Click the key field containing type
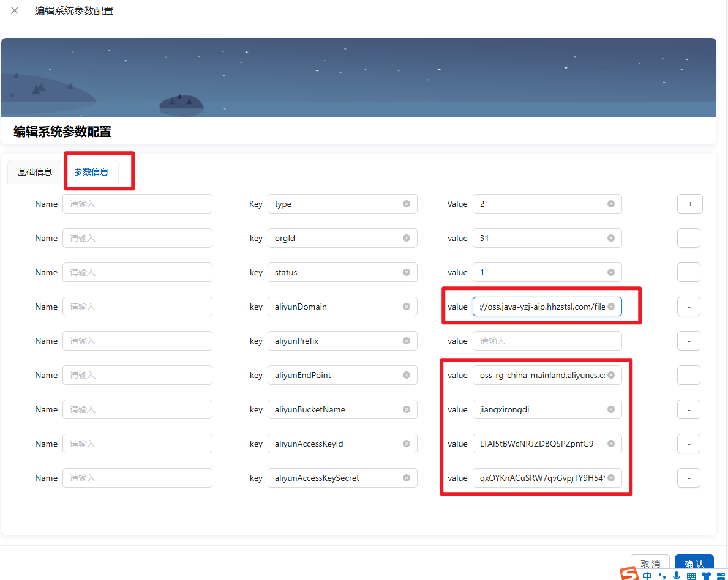Viewport: 728px width, 580px height. [342, 204]
